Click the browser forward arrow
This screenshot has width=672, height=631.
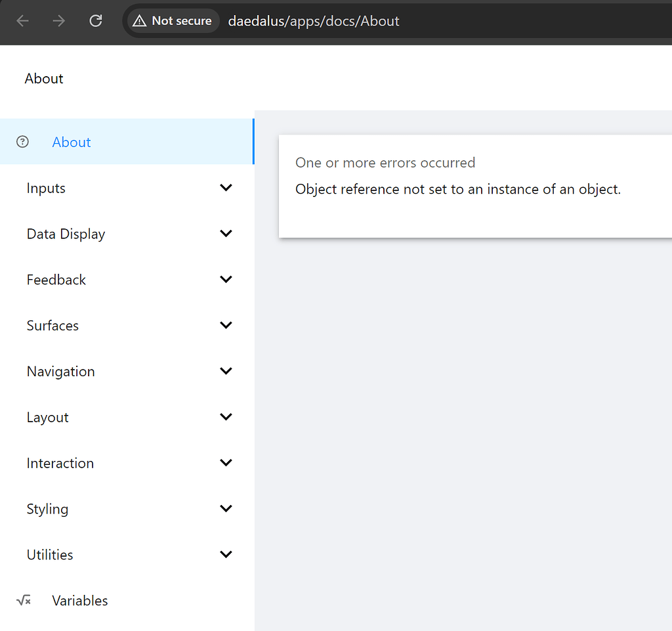[x=58, y=21]
